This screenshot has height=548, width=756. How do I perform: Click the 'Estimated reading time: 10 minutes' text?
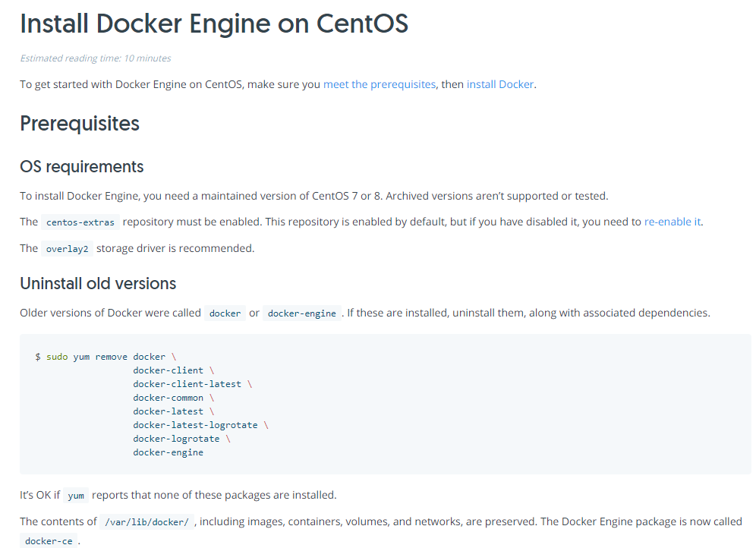[x=96, y=58]
